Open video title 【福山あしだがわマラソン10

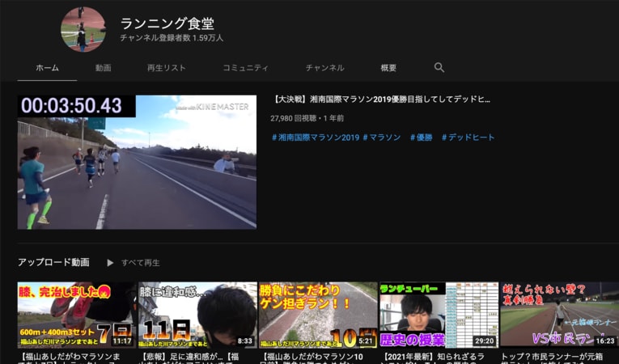[x=312, y=358]
